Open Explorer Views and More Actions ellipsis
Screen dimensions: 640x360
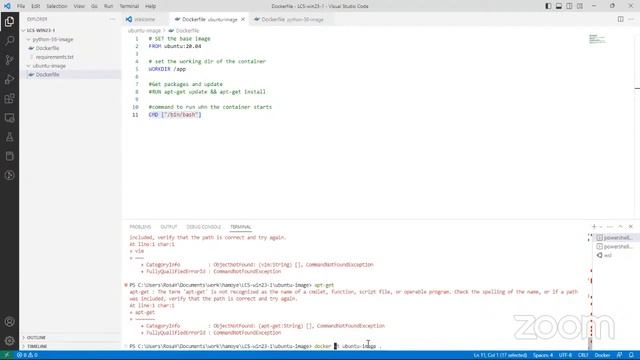pos(112,19)
